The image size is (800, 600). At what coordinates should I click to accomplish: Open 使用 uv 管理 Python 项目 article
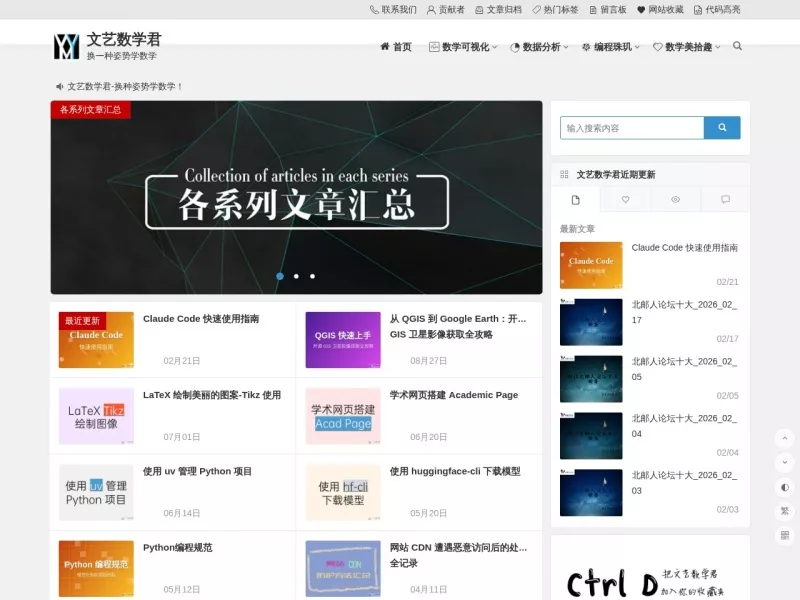197,471
